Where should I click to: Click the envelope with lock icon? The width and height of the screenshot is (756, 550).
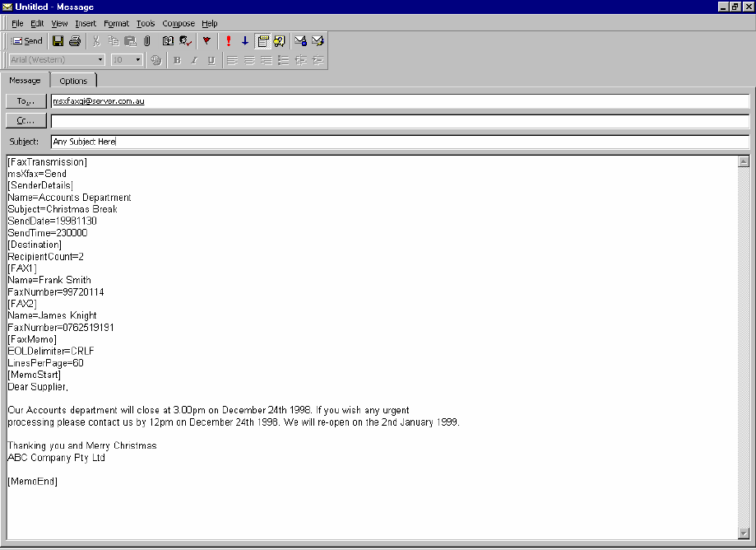tap(301, 41)
